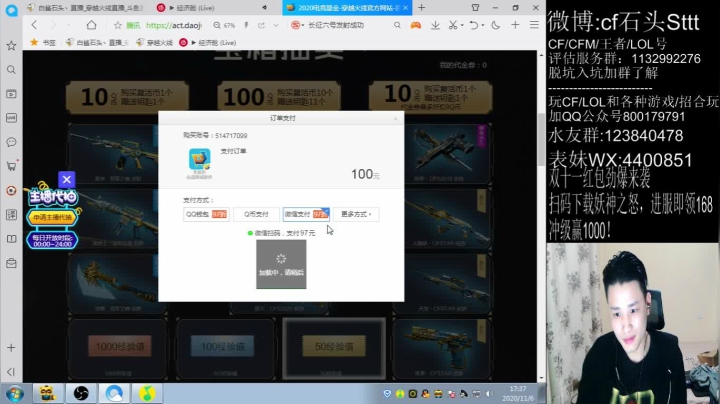This screenshot has width=720, height=404.
Task: Open the QQ Music taskbar icon
Action: [x=147, y=393]
